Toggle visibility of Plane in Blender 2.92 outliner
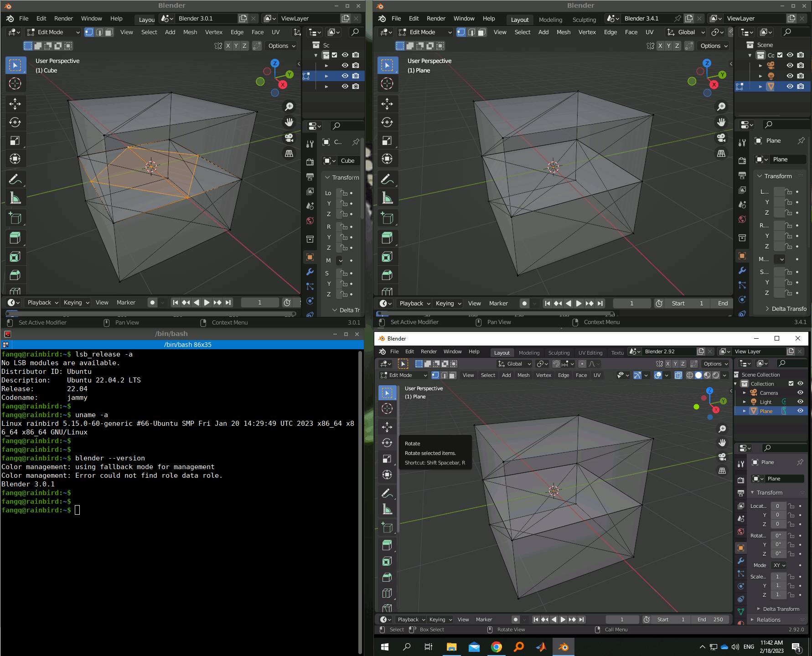This screenshot has width=812, height=656. coord(800,411)
